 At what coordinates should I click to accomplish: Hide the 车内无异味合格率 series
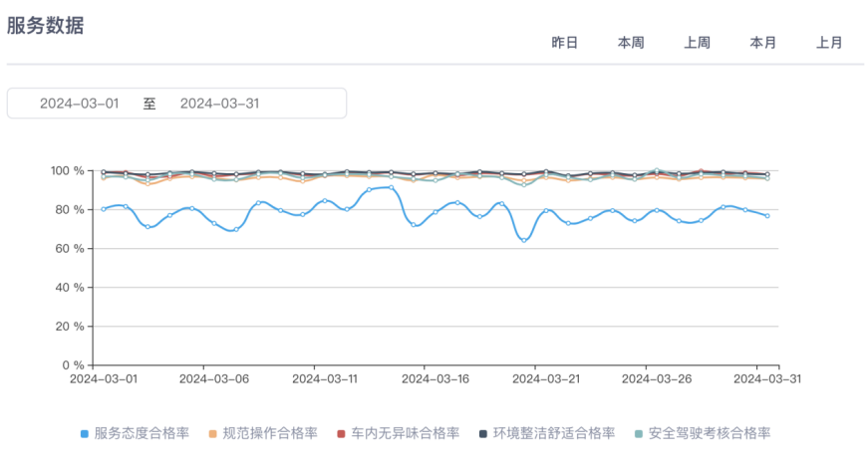(404, 433)
